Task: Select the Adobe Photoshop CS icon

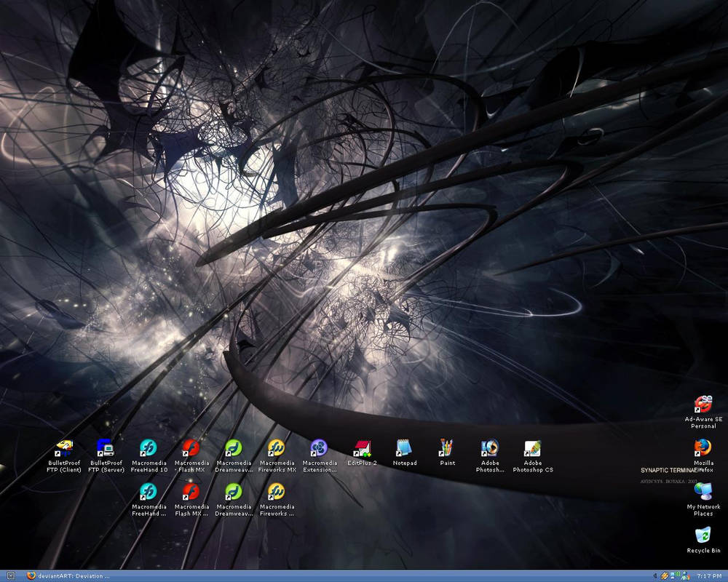Action: tap(533, 456)
